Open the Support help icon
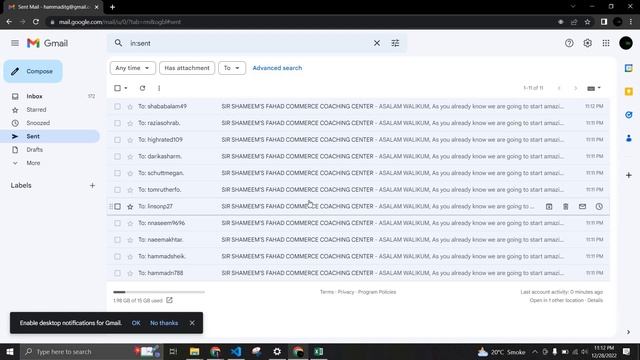This screenshot has width=640, height=360. point(569,43)
